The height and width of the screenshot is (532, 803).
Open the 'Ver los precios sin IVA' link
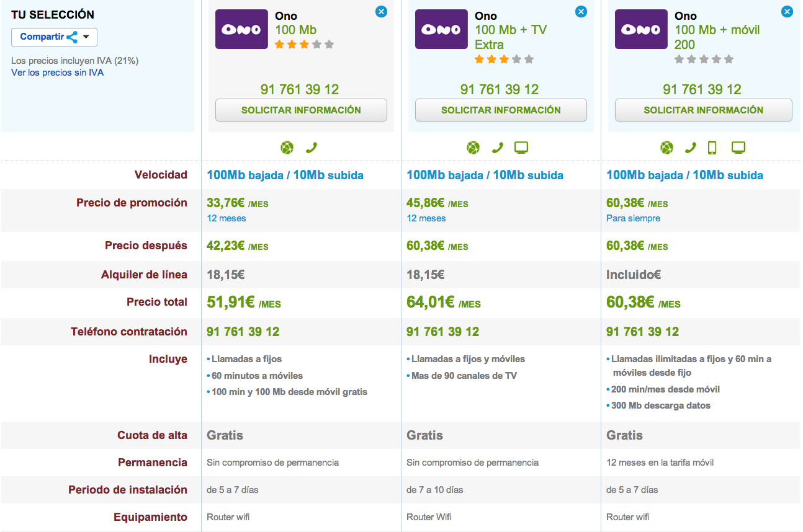tap(57, 73)
